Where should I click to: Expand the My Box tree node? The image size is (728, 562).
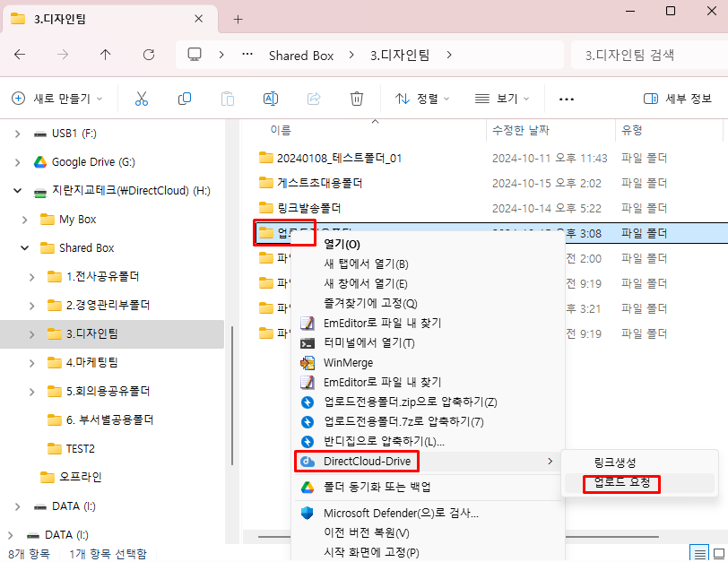coord(25,220)
